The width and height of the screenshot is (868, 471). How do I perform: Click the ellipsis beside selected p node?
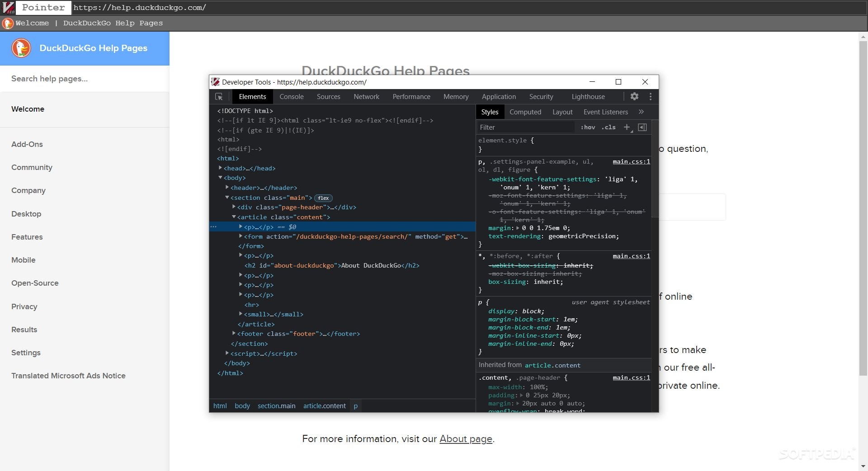pos(213,227)
